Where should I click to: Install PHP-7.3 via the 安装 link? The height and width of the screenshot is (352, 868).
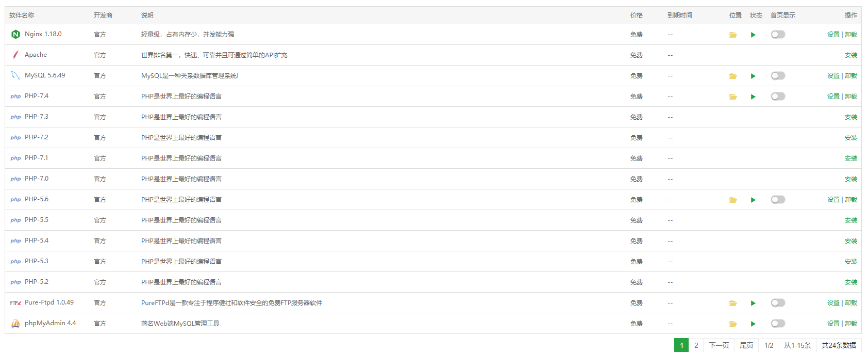pos(850,117)
